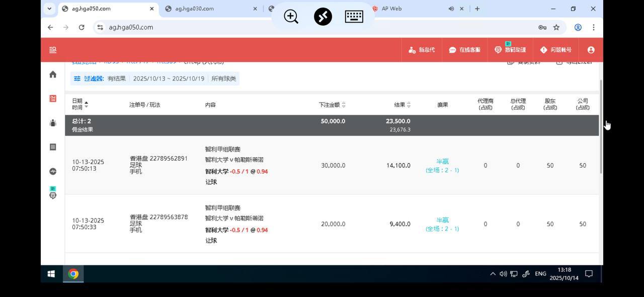Open the on-screen keyboard in remote toolbar

(x=354, y=17)
